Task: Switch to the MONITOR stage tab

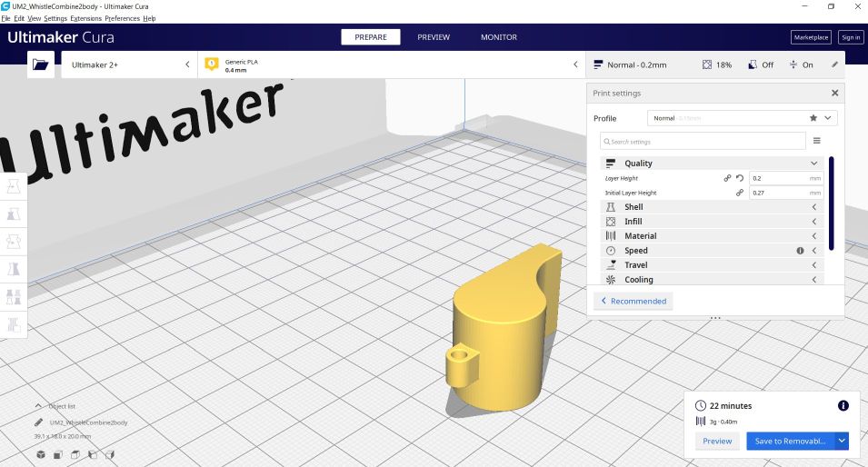Action: point(499,37)
